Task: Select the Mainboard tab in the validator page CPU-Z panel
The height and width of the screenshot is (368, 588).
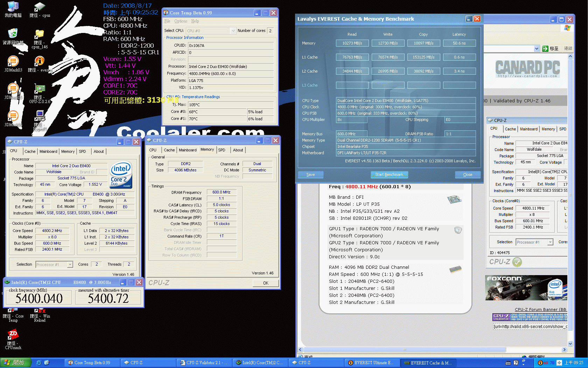Action: pyautogui.click(x=528, y=129)
